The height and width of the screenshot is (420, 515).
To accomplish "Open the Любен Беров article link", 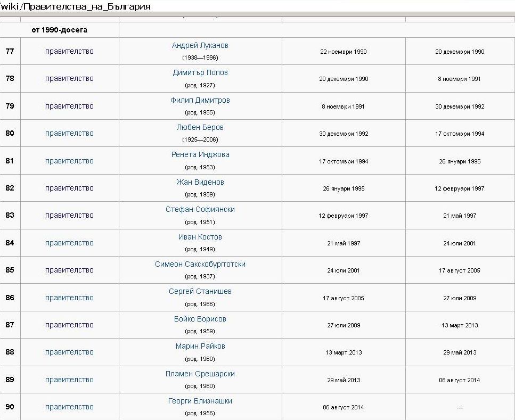I will (x=200, y=128).
